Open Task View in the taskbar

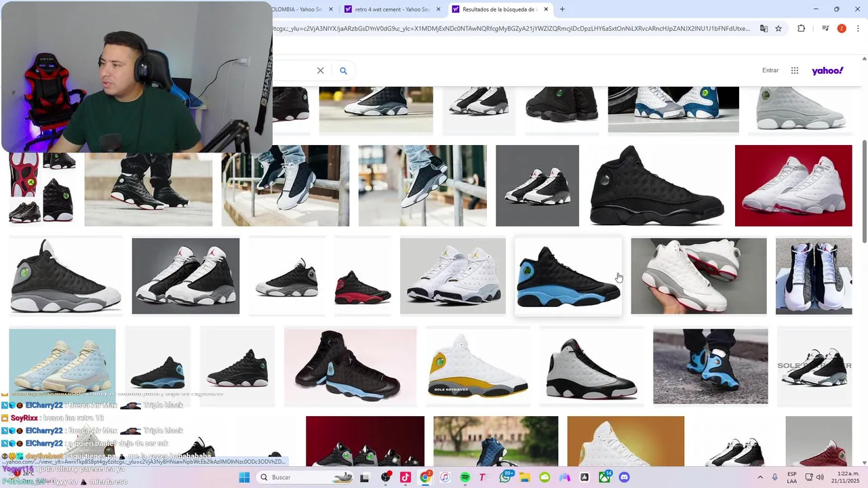pyautogui.click(x=364, y=477)
